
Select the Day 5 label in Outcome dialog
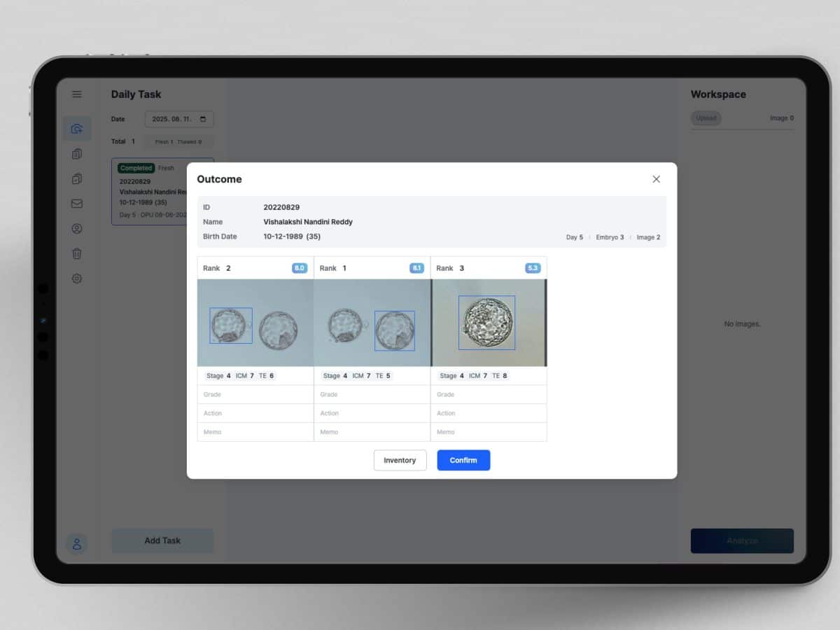tap(574, 237)
